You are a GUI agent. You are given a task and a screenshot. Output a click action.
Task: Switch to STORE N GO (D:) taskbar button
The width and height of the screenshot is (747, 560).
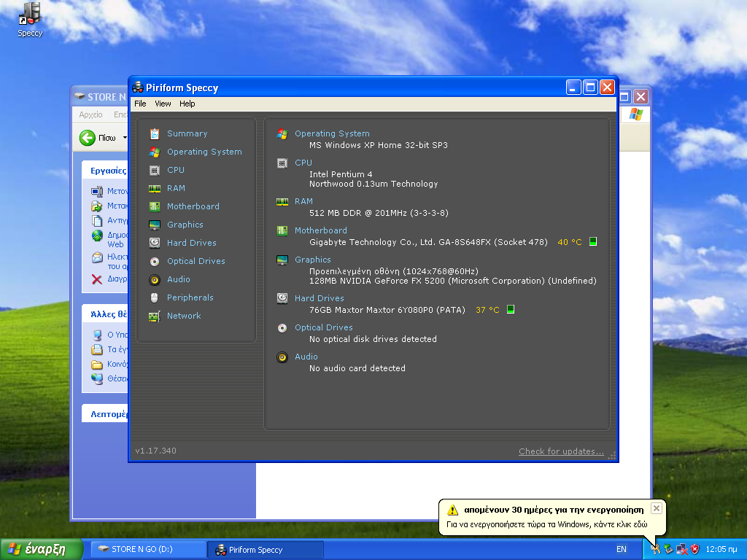pos(147,550)
